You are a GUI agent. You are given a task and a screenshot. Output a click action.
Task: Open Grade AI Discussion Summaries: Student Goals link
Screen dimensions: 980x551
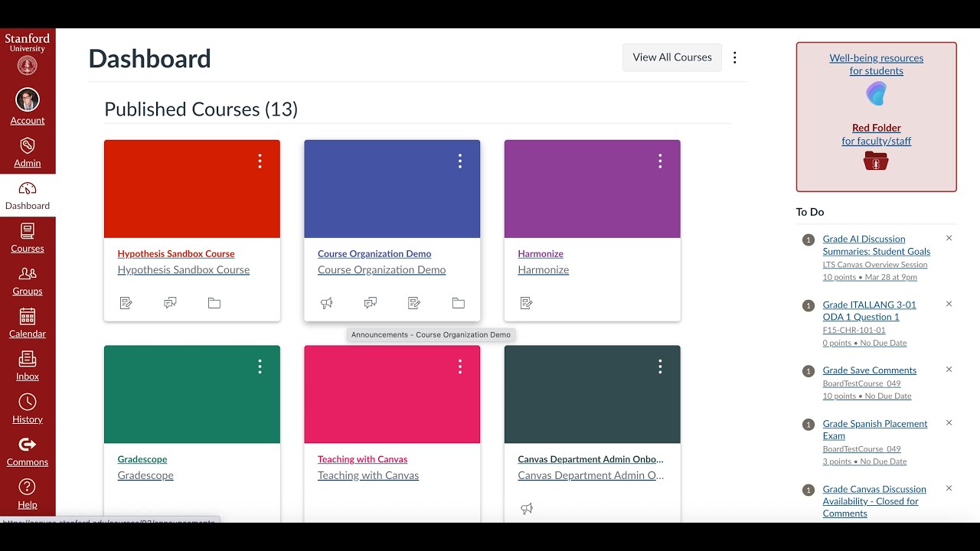877,245
